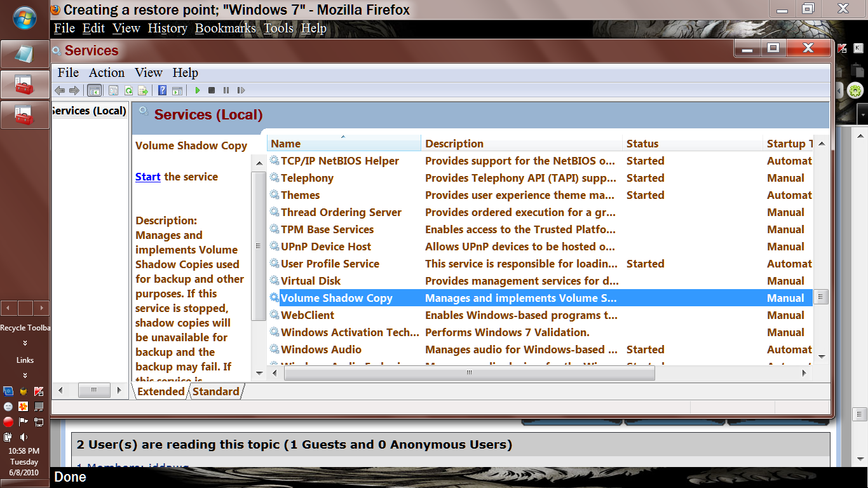This screenshot has height=488, width=868.
Task: Switch to the Extended tab
Action: tap(161, 391)
